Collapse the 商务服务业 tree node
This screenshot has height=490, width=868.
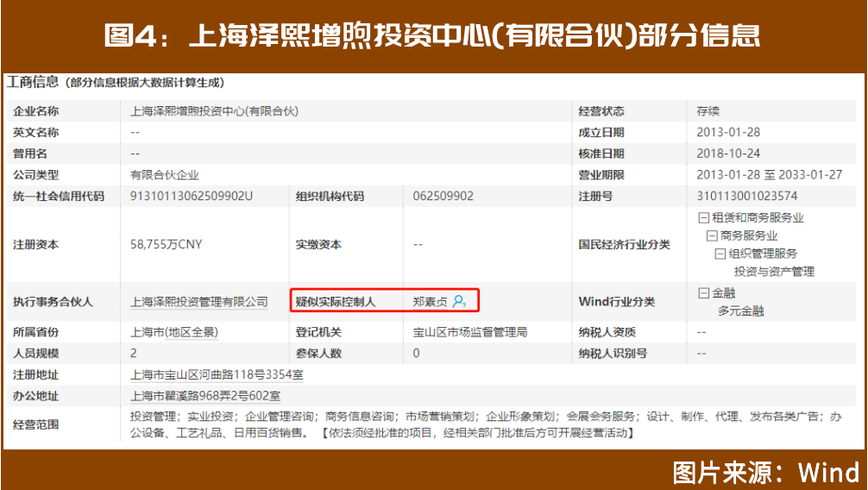(x=712, y=236)
